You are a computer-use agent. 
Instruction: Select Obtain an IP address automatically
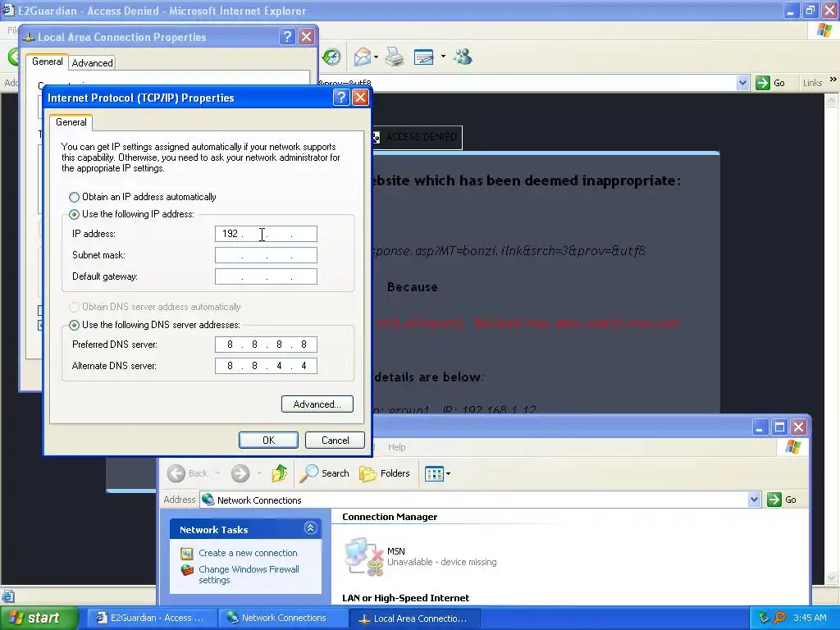click(74, 197)
